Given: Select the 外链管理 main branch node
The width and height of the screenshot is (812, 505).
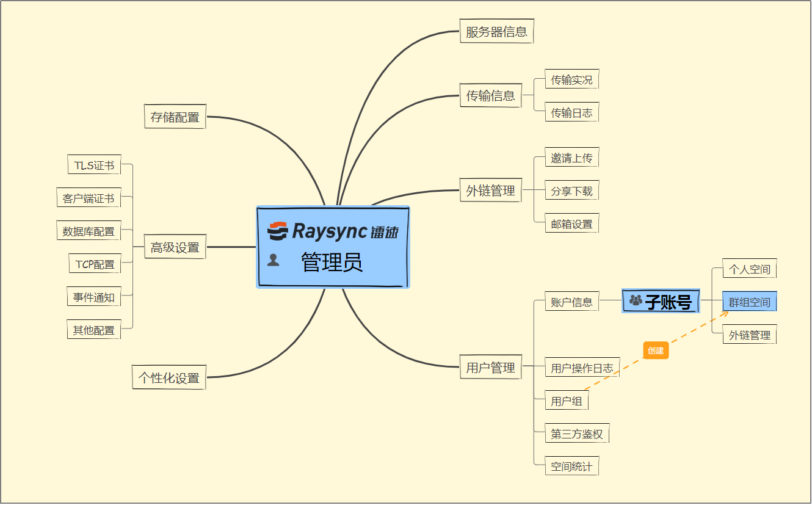Looking at the screenshot, I should pyautogui.click(x=491, y=190).
